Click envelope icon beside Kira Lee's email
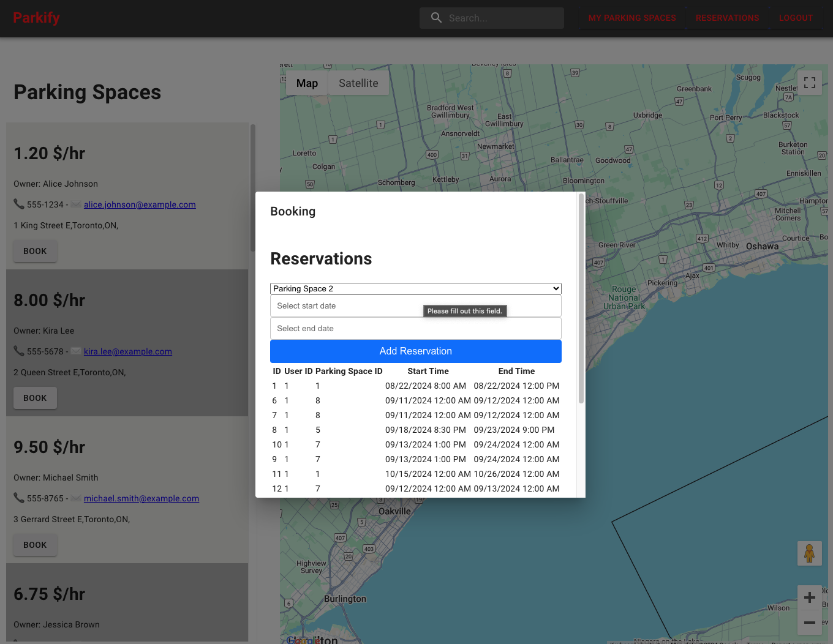The width and height of the screenshot is (833, 644). coord(76,351)
